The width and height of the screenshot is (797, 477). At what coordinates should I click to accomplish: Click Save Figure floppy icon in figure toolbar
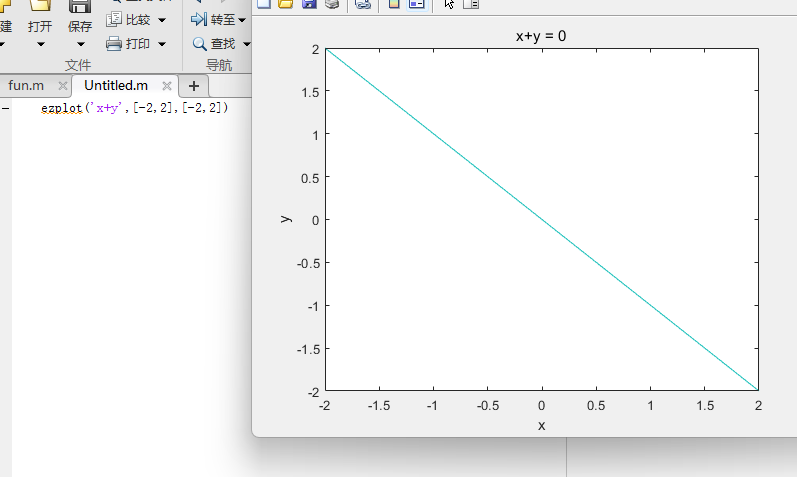tap(309, 4)
